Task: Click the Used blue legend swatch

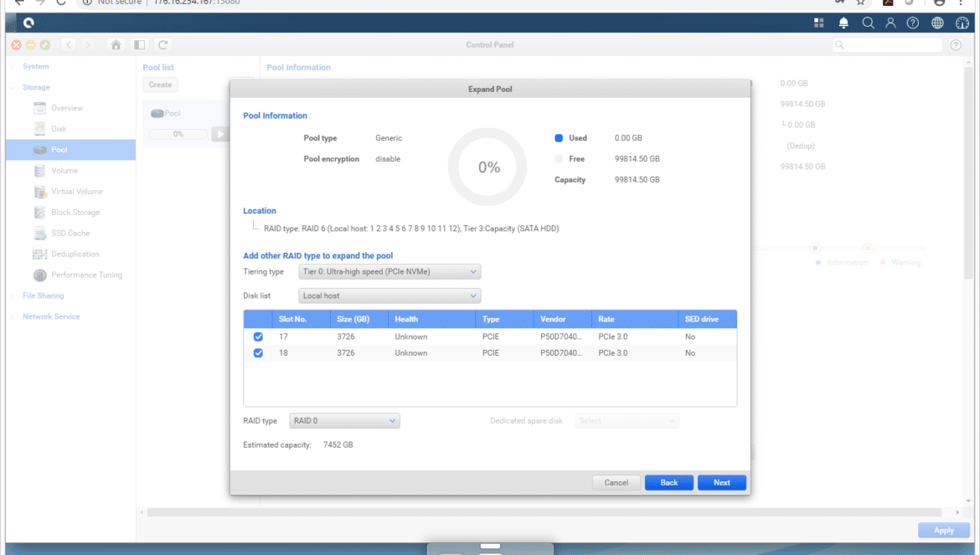Action: pos(559,138)
